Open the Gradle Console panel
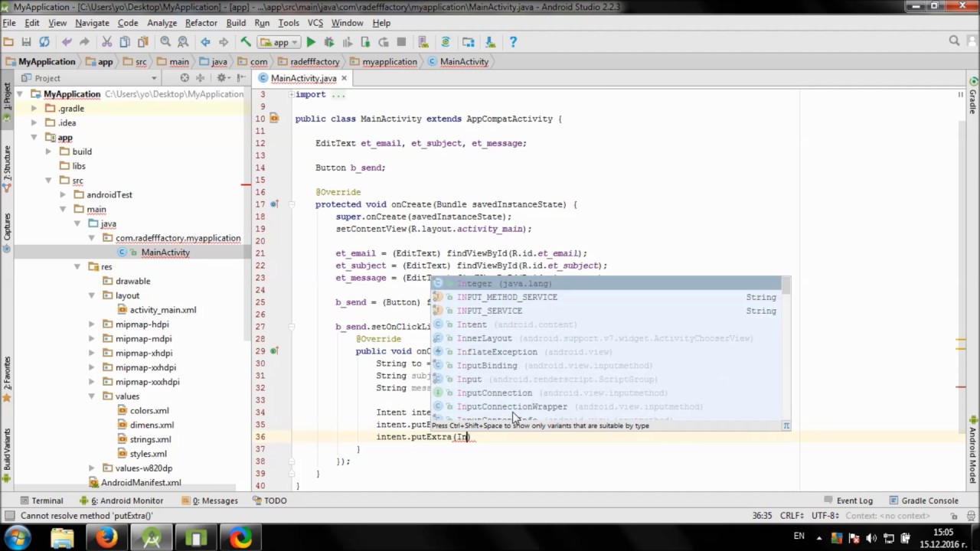 pyautogui.click(x=923, y=500)
